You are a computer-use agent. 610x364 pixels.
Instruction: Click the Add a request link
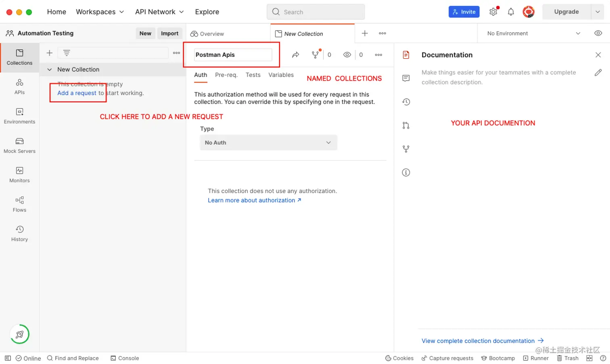click(x=77, y=93)
